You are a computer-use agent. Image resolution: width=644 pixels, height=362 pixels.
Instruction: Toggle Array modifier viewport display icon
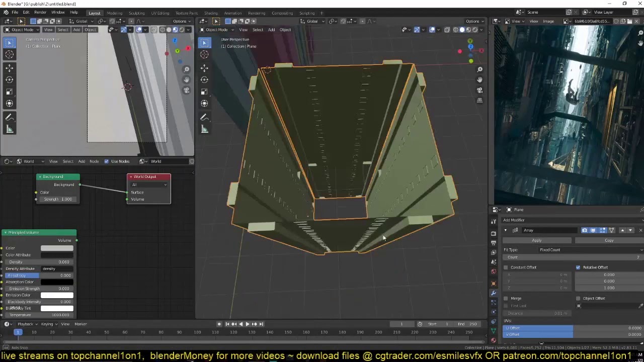coord(594,230)
